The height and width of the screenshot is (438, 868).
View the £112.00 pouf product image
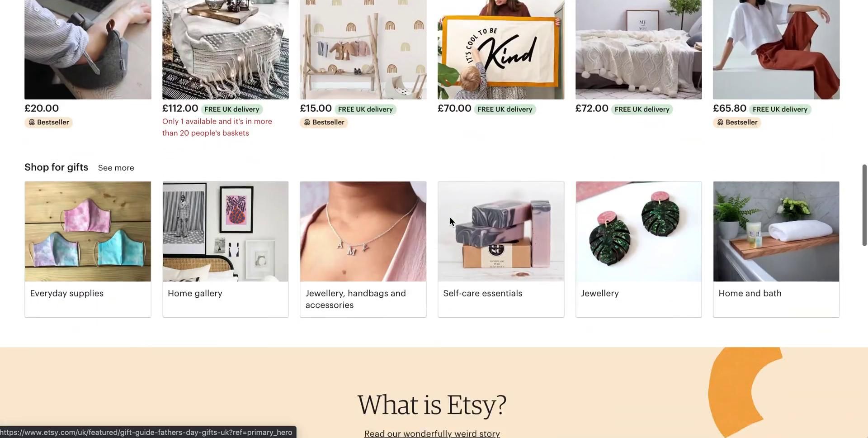click(x=226, y=50)
